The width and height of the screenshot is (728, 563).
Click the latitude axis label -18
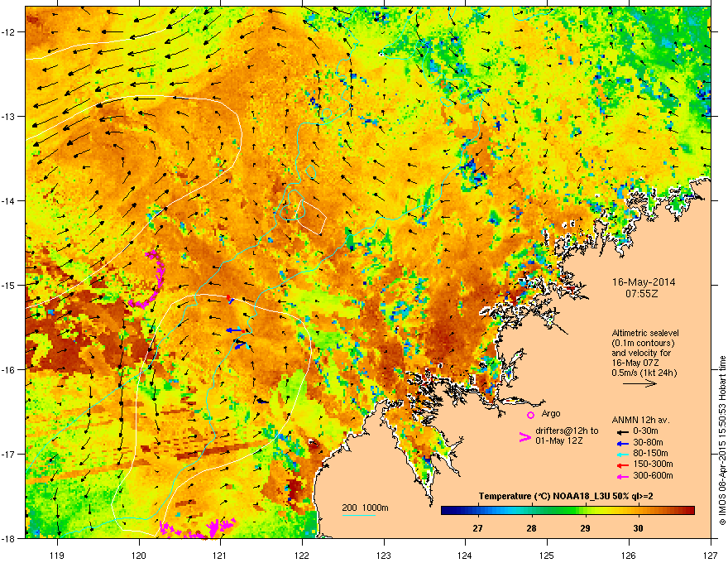(8, 538)
